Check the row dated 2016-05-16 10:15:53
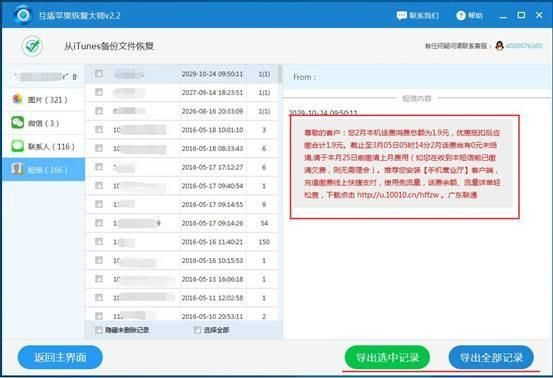553x378 pixels. pos(99,260)
